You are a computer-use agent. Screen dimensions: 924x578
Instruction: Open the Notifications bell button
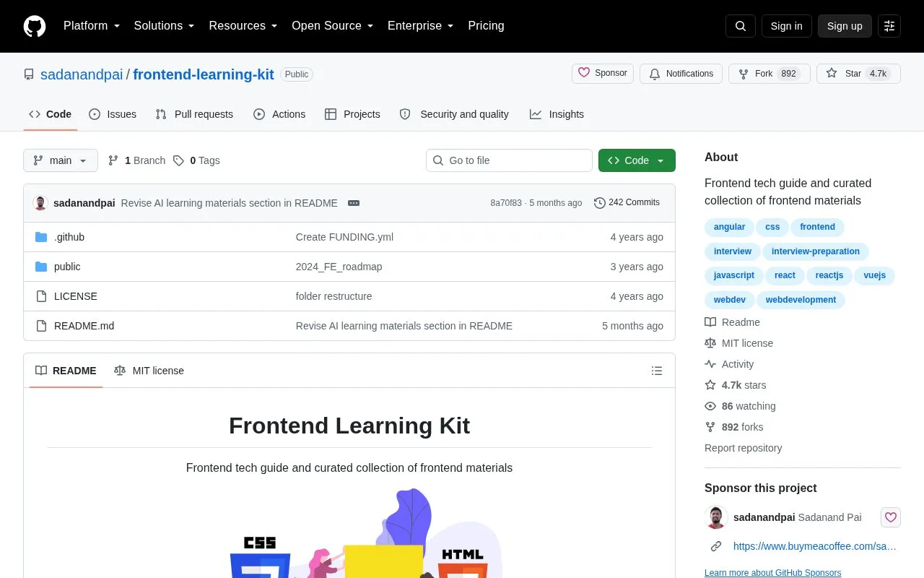(x=681, y=74)
